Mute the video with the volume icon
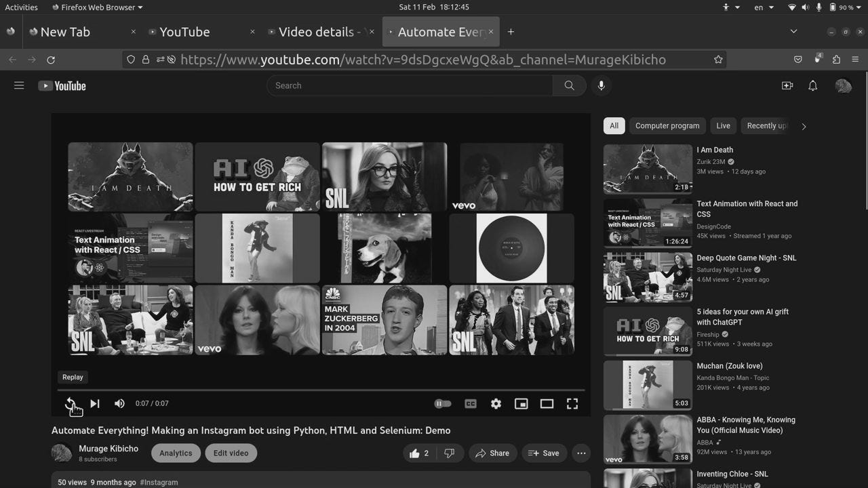The height and width of the screenshot is (488, 868). (x=119, y=403)
